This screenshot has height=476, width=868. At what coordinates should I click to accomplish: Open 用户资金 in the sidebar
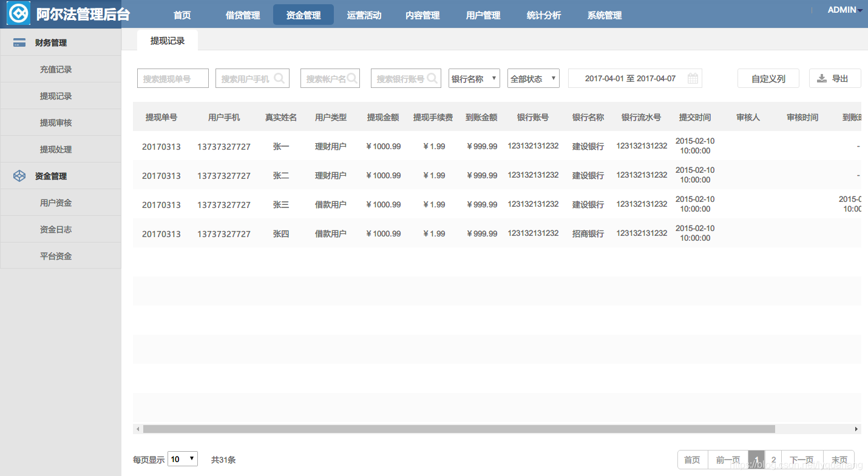point(61,203)
